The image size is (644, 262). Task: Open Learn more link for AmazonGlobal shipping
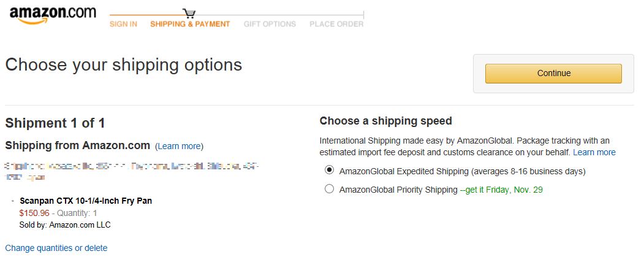click(594, 152)
